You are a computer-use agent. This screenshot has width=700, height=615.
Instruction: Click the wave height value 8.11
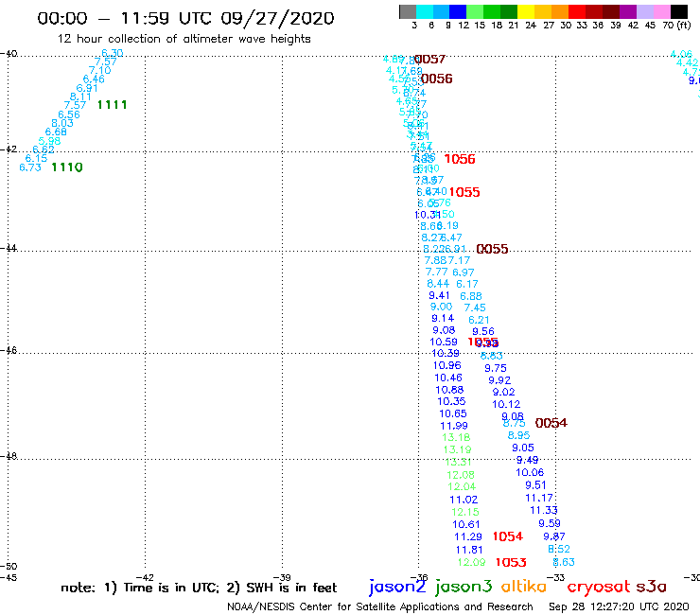click(x=80, y=97)
